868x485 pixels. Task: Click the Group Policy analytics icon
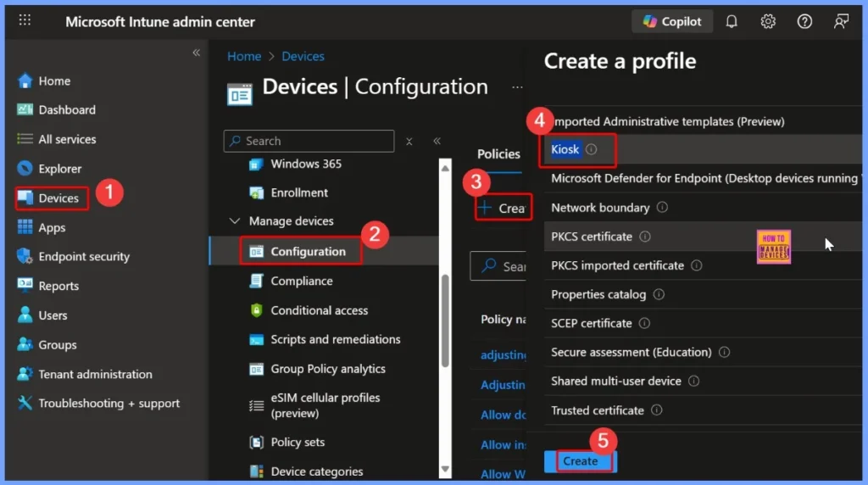point(256,369)
